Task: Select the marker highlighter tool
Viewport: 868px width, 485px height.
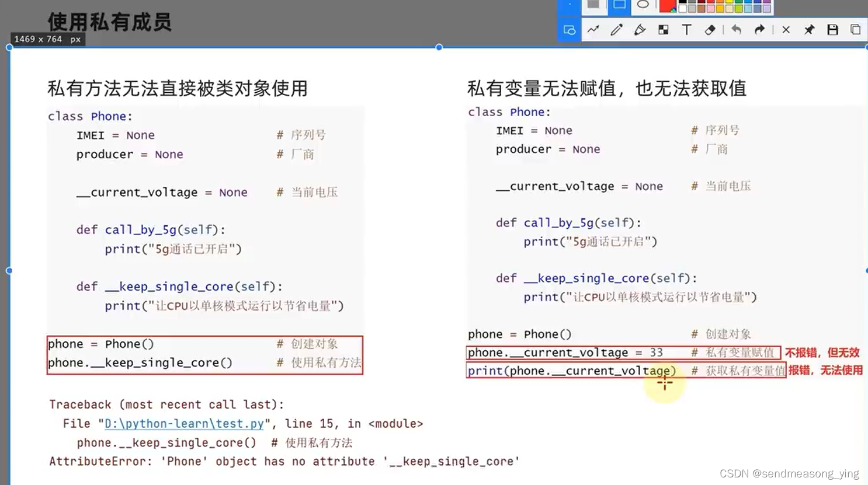Action: click(x=641, y=29)
